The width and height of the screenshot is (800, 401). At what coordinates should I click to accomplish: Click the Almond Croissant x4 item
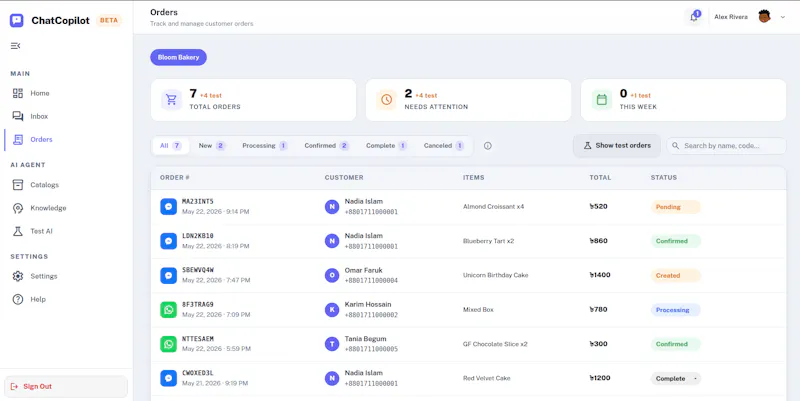pyautogui.click(x=493, y=207)
